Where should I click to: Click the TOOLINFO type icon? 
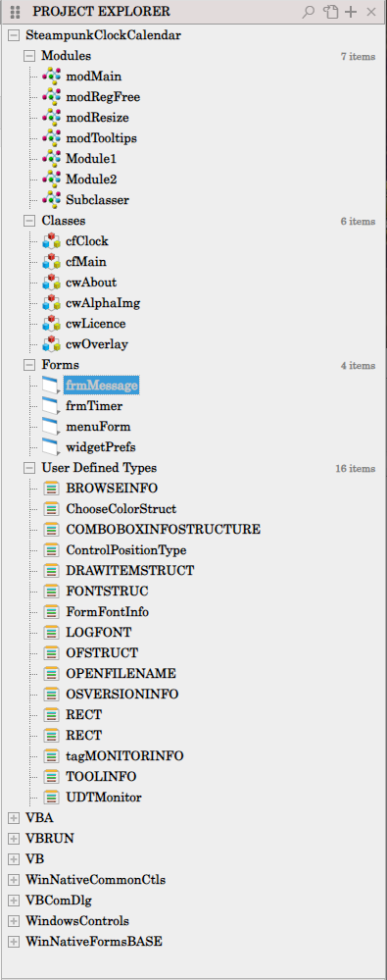tap(52, 777)
